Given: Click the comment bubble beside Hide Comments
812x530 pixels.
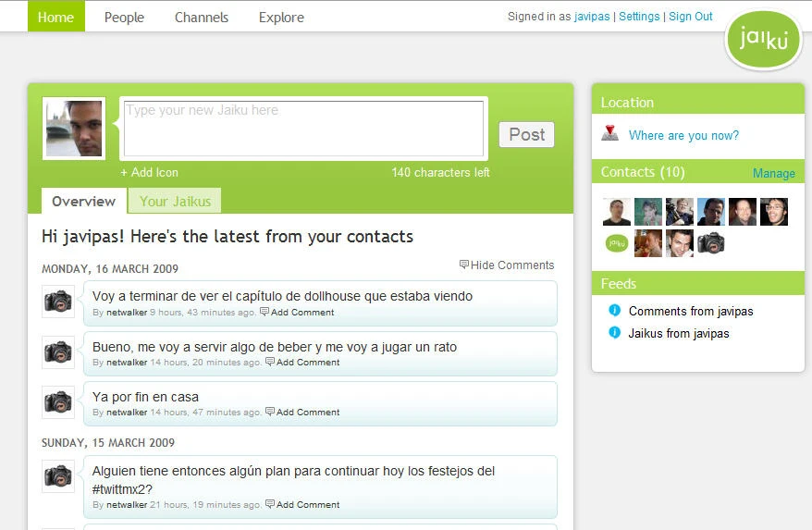Looking at the screenshot, I should [x=464, y=265].
